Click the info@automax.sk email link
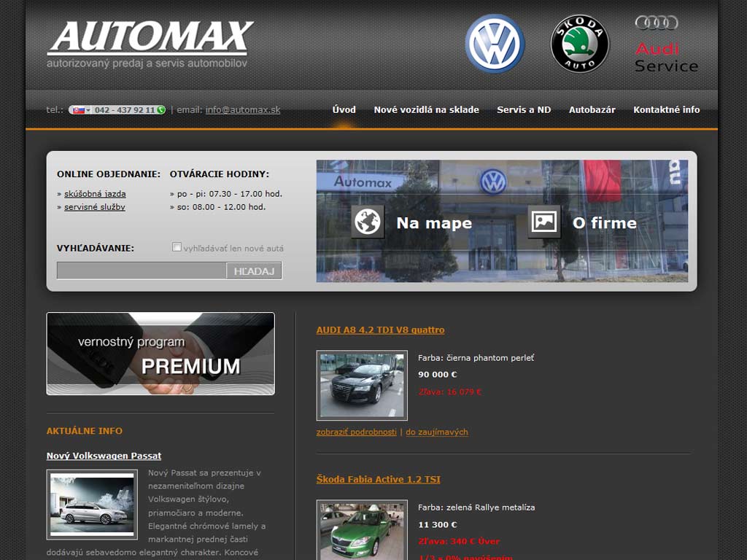Screen dimensions: 747x560 (243, 110)
